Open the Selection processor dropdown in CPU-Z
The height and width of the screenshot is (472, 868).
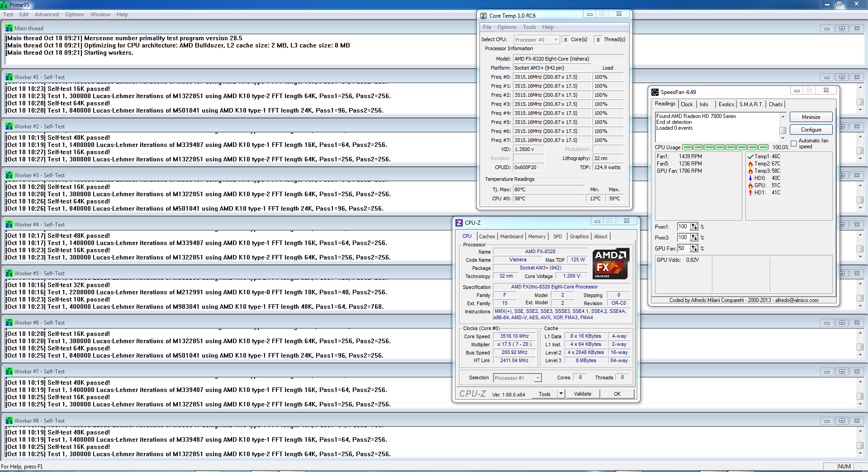click(x=517, y=378)
